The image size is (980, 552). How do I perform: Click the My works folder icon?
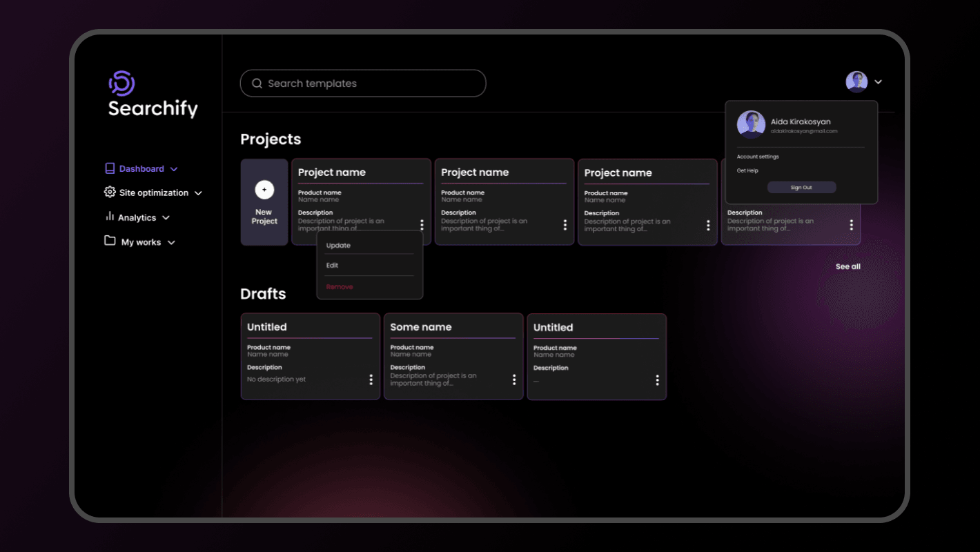click(110, 241)
